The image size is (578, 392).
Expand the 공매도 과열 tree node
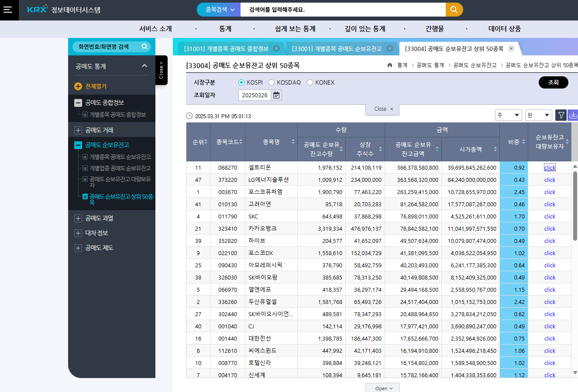(78, 218)
